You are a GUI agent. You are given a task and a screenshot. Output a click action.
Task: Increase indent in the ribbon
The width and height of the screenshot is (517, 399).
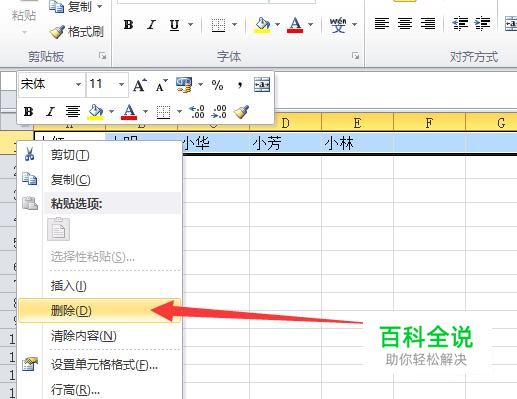(x=482, y=24)
